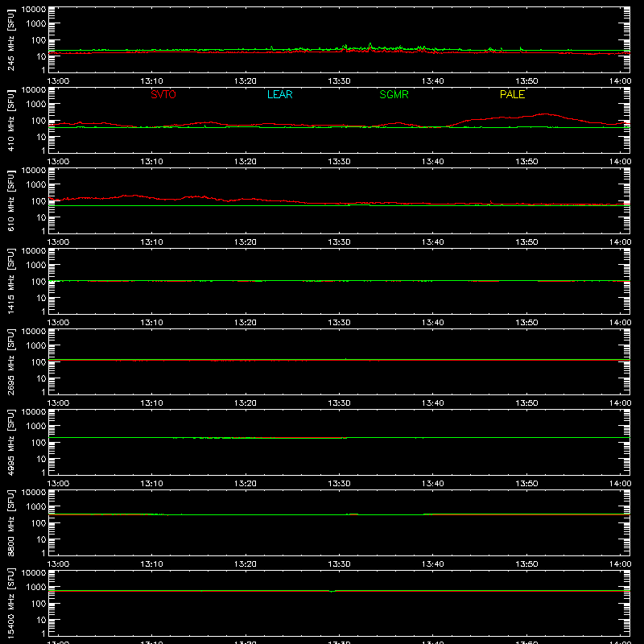
Task: Select the 1415 MHz [SFU] axis title
Action: [x=11, y=281]
